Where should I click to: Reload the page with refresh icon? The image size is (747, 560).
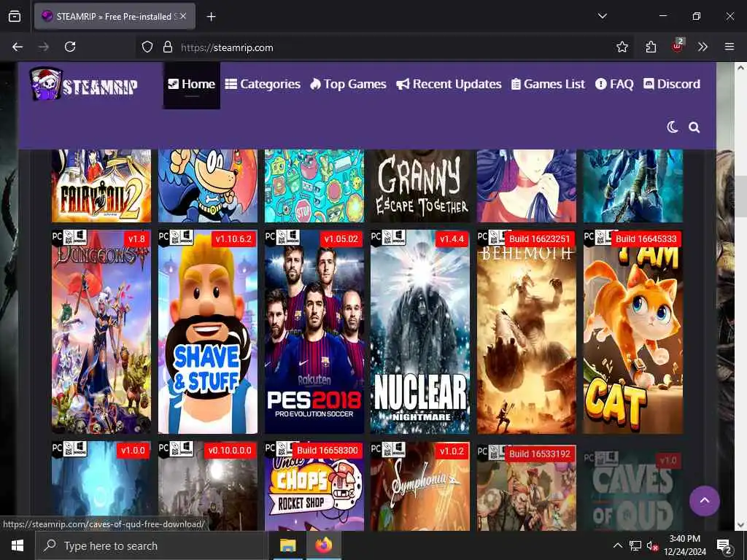point(70,47)
